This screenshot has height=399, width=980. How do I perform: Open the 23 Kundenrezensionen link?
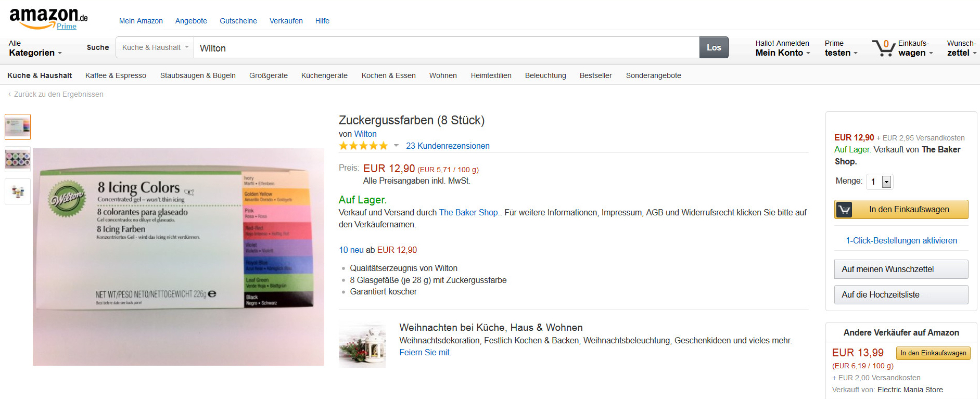point(448,146)
